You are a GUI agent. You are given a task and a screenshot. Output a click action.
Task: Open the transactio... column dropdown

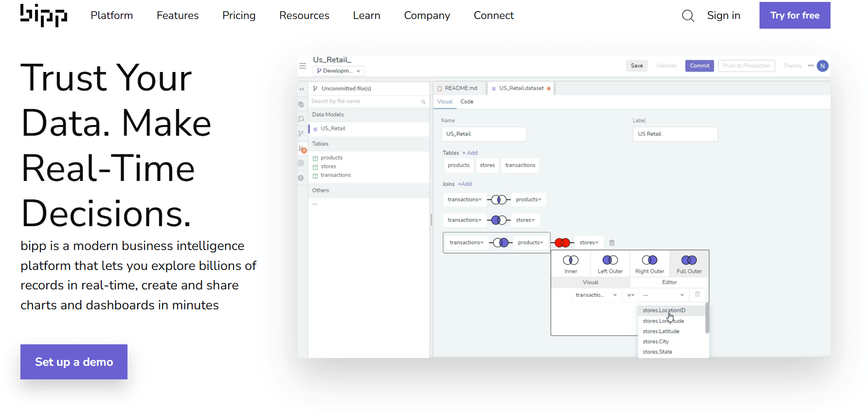pos(596,295)
